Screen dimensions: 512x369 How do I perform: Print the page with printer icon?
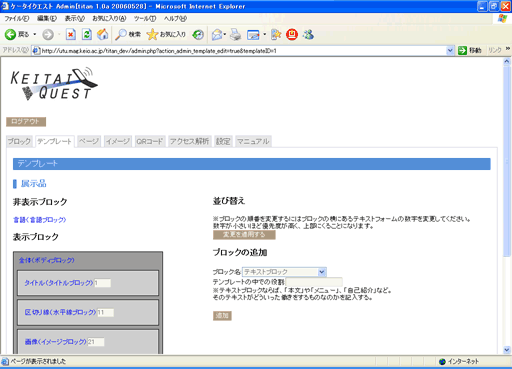pos(236,34)
